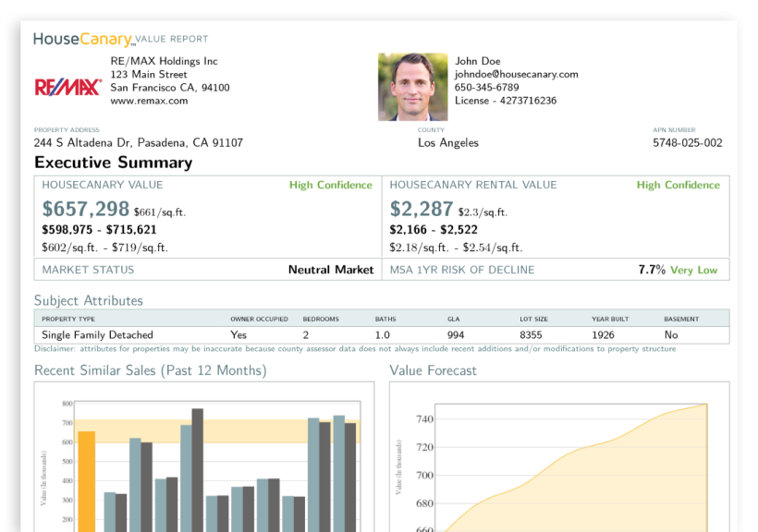
Task: Click the 'BEDROOMS' column header
Action: click(321, 320)
